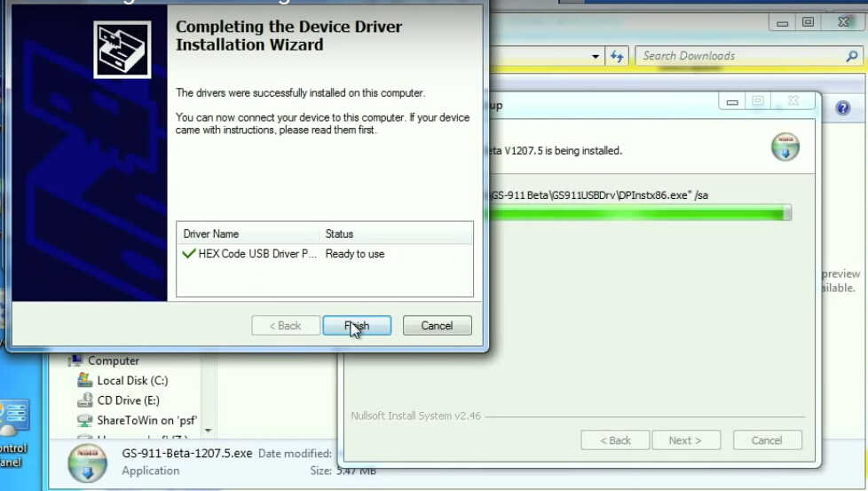Click navigation pane scroll down arrow

209,430
